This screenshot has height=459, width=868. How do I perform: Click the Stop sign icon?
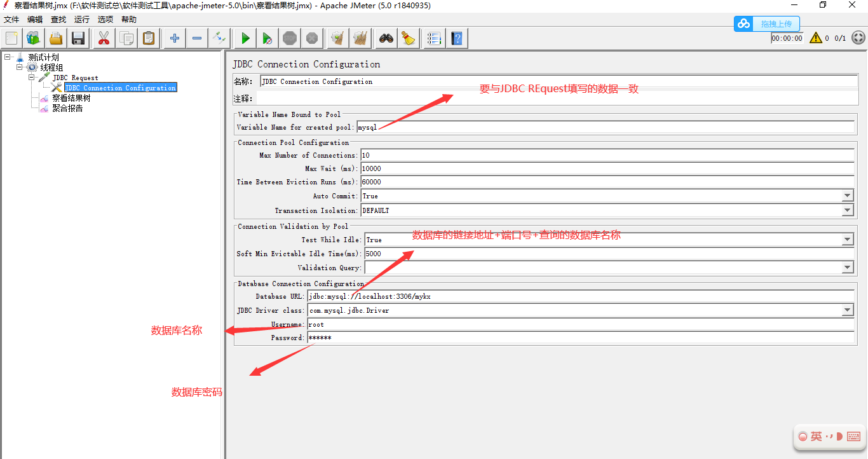click(x=290, y=38)
